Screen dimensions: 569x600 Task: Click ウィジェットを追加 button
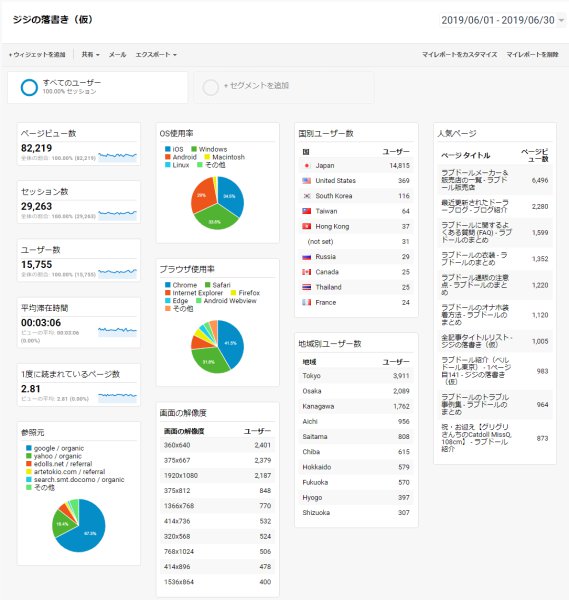(37, 55)
